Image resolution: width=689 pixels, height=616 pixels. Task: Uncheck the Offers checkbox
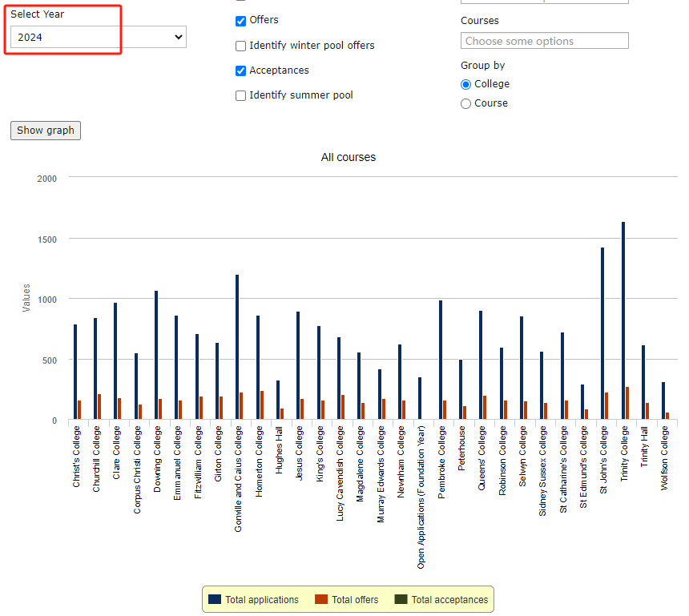(241, 21)
